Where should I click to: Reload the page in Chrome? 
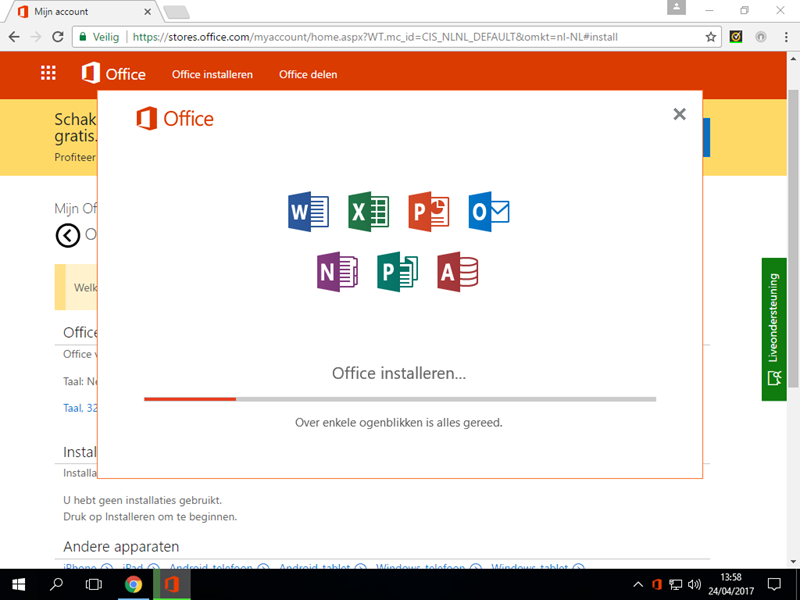58,37
